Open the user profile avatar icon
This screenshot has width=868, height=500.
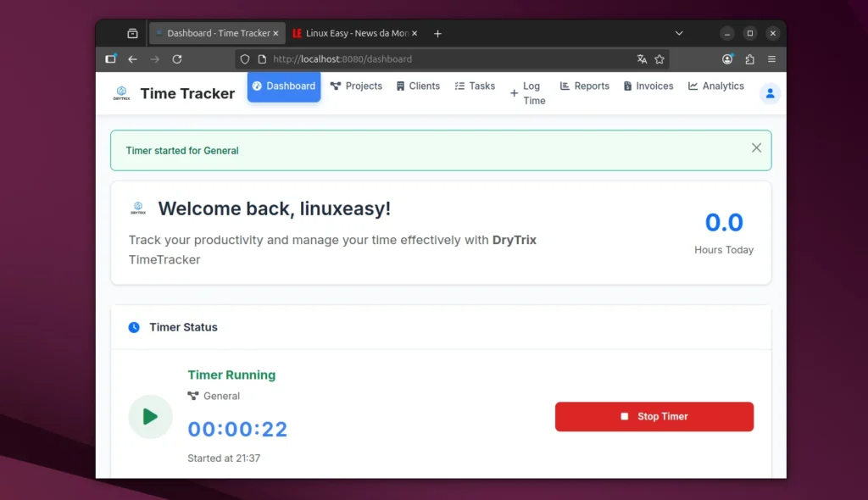770,93
